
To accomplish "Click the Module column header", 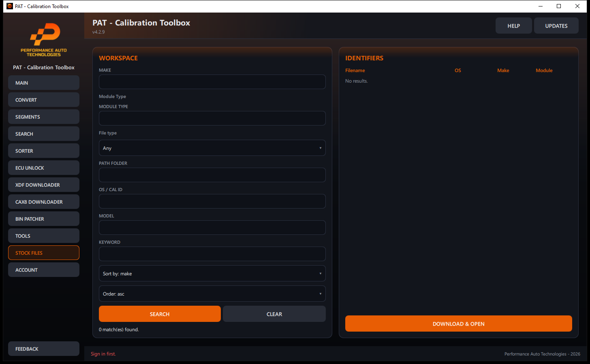I will coord(544,70).
